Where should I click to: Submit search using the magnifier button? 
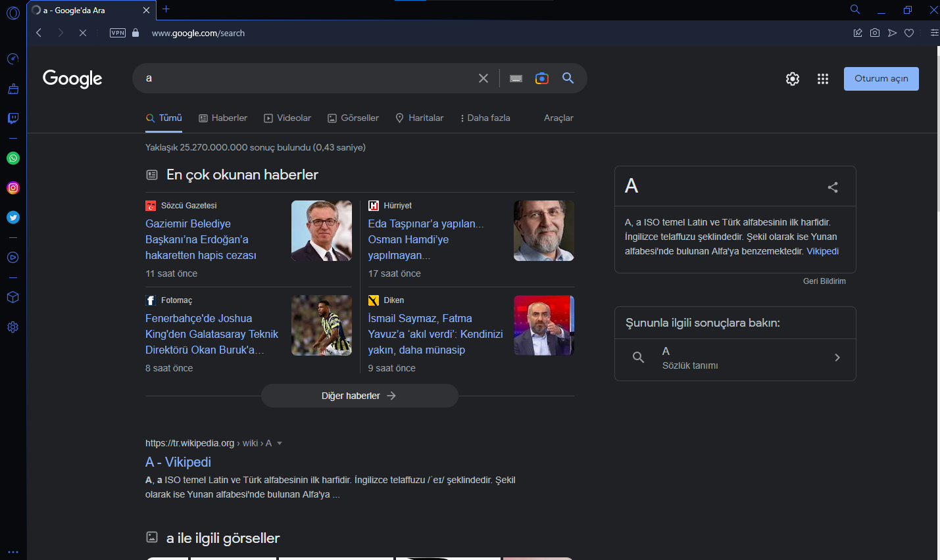click(568, 78)
